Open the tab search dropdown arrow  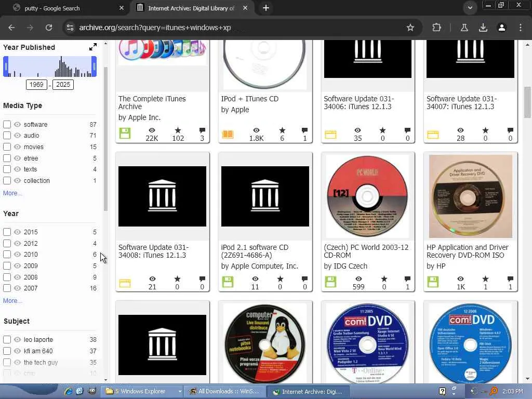470,8
